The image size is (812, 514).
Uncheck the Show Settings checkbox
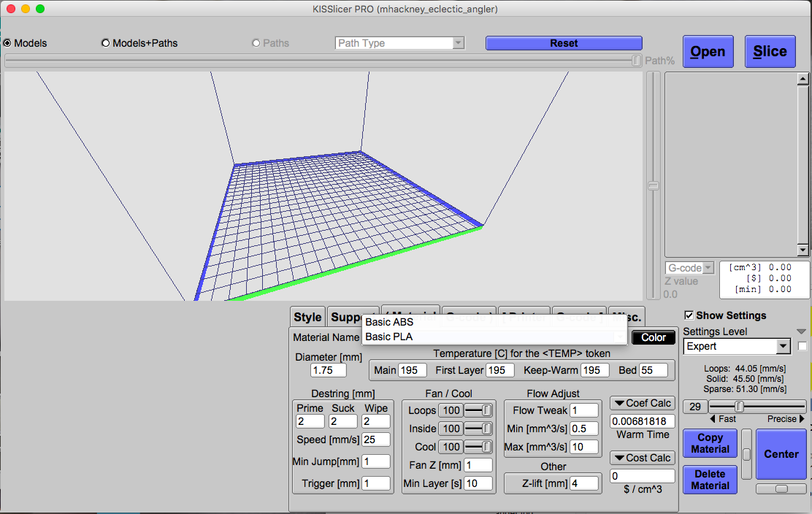(x=689, y=315)
